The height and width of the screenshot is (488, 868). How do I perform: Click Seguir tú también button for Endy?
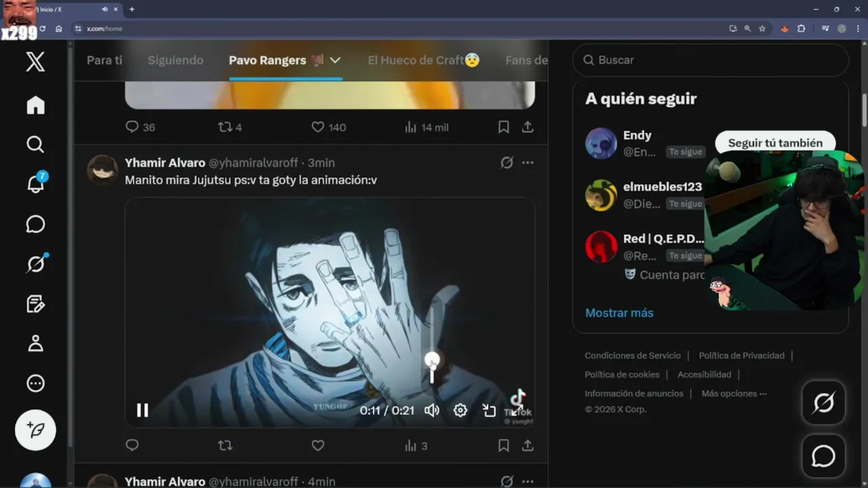775,143
